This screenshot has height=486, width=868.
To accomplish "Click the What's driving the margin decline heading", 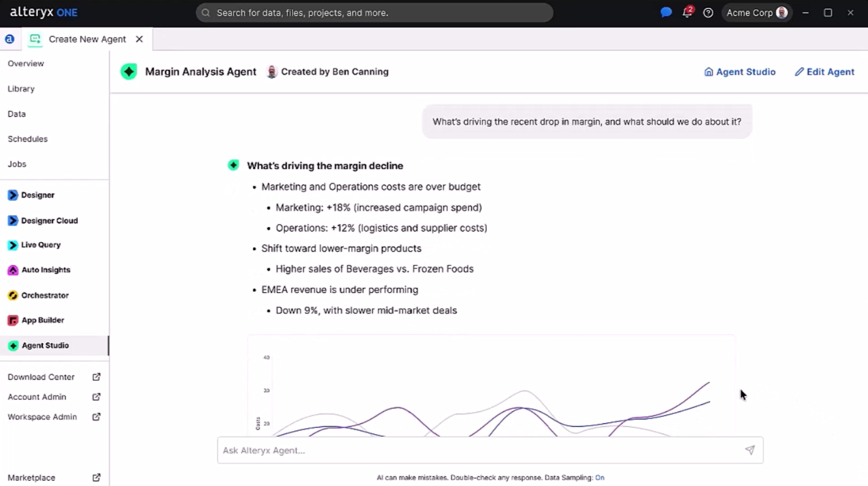I will tap(325, 165).
